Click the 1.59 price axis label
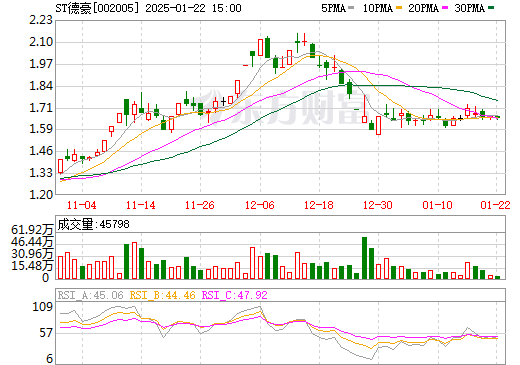 [41, 129]
